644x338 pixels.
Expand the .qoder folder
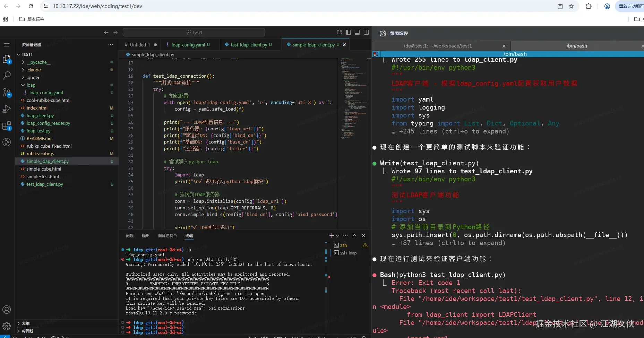[33, 77]
